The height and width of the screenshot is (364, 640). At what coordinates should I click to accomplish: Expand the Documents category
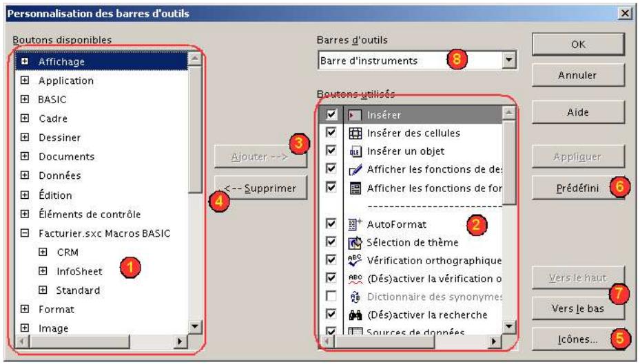25,156
